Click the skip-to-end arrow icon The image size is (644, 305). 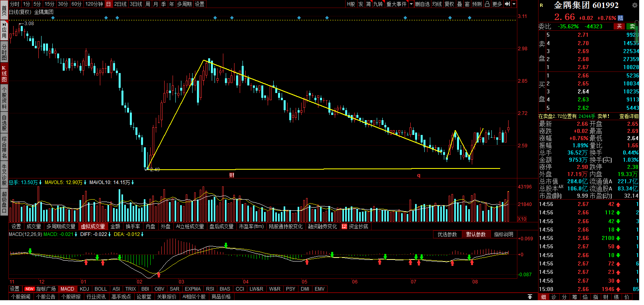[x=507, y=4]
